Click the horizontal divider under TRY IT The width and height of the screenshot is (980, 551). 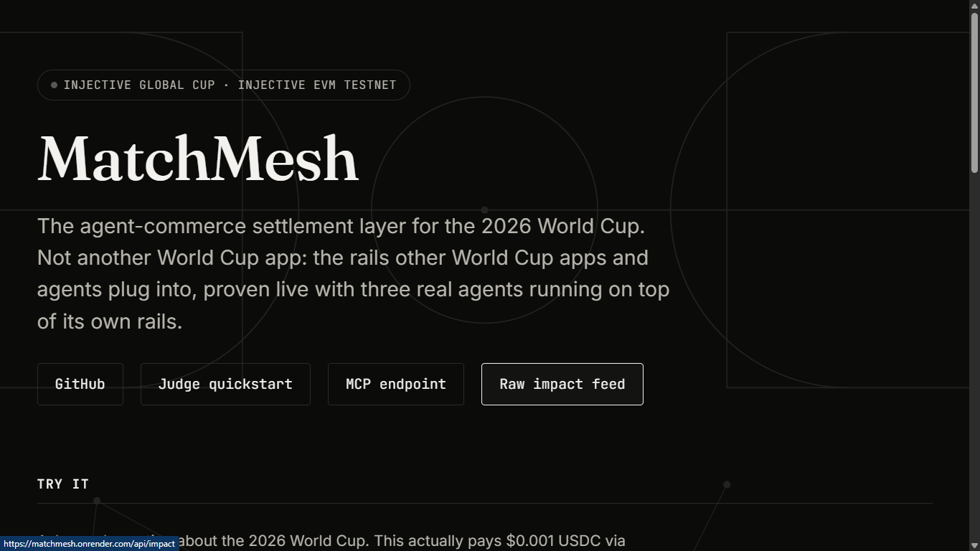tap(485, 503)
